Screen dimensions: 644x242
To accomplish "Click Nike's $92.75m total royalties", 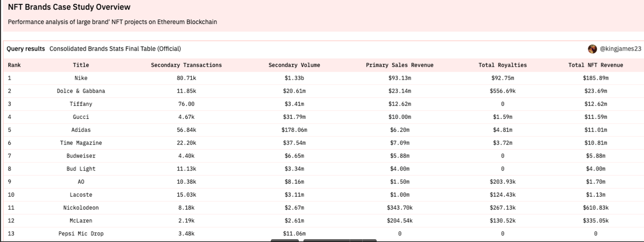I will tap(503, 78).
